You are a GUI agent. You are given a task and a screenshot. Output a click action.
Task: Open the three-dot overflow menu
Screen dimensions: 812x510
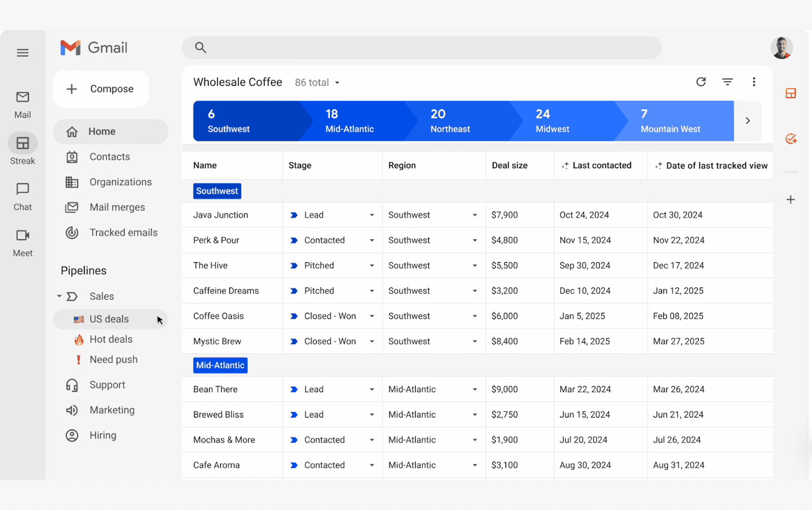754,82
